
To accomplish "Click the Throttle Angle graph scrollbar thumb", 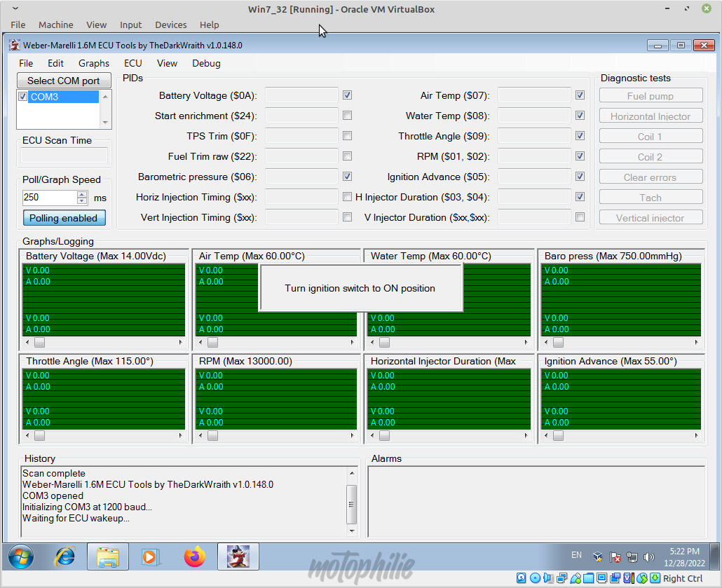I will [x=39, y=436].
